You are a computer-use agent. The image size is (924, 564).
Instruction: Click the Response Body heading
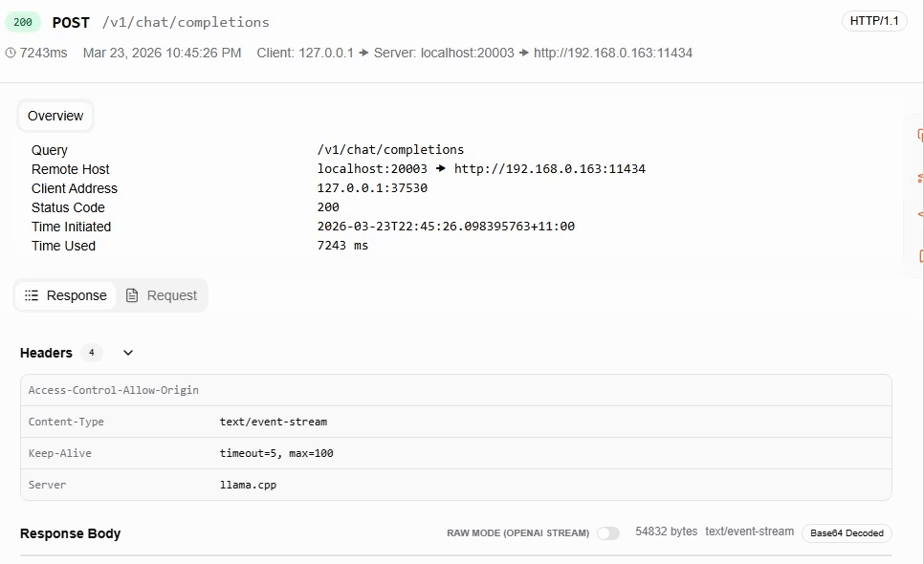(70, 533)
